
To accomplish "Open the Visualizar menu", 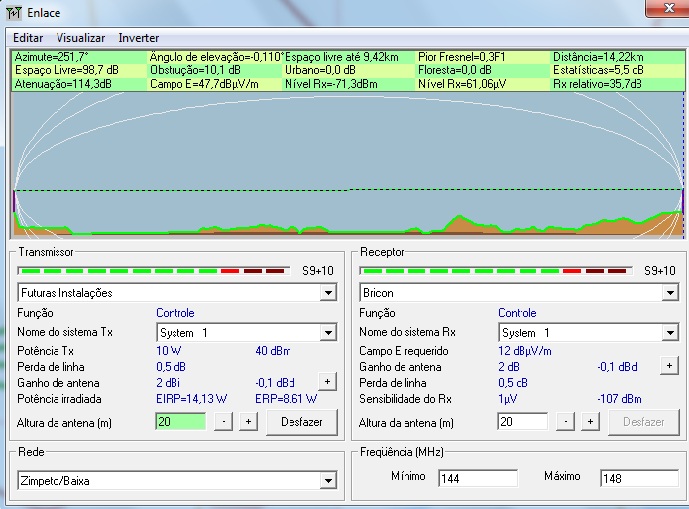I will (x=80, y=37).
